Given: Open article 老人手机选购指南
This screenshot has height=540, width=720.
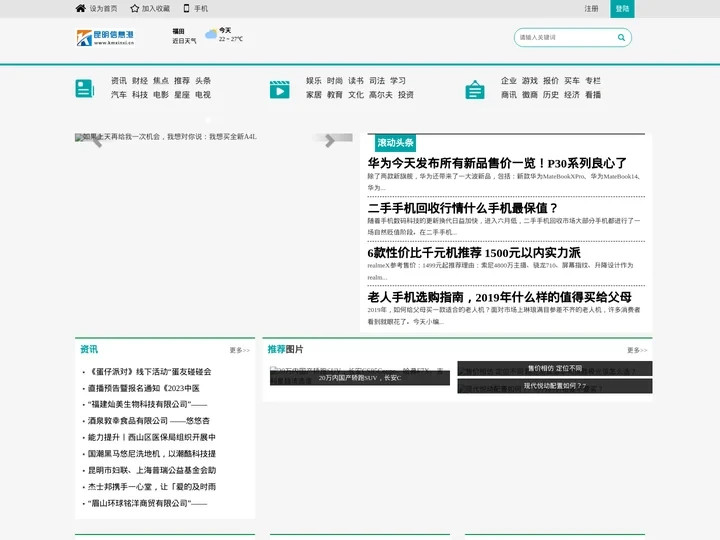Looking at the screenshot, I should [x=500, y=297].
